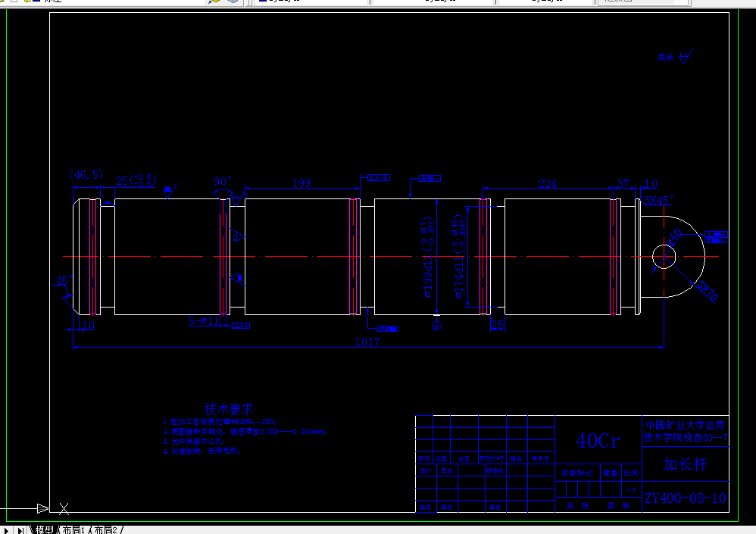The image size is (756, 534).
Task: Select the 10 dimension next to 37
Action: [x=651, y=183]
